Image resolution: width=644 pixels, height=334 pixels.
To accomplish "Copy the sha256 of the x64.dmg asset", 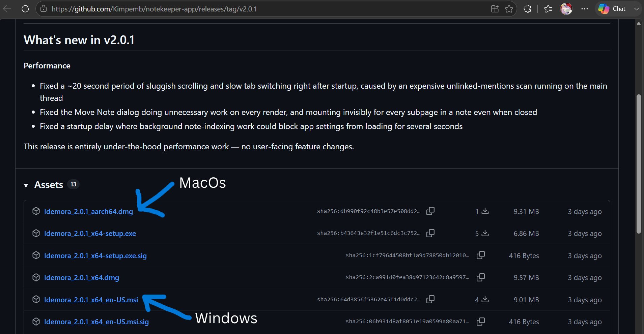I will click(x=481, y=277).
